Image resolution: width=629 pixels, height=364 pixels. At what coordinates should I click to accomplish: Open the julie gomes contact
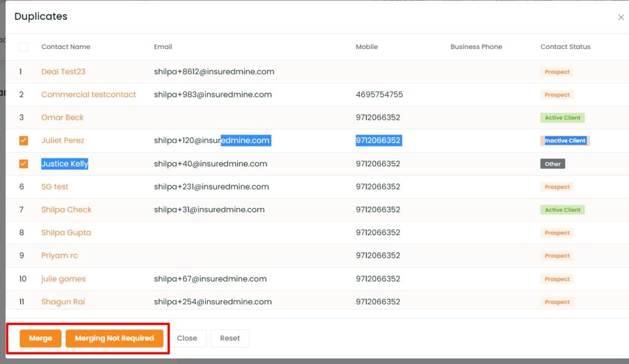click(x=63, y=279)
